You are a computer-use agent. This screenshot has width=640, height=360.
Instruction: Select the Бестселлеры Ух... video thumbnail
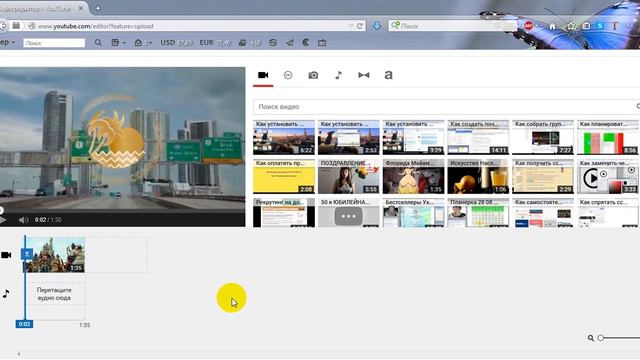point(413,213)
